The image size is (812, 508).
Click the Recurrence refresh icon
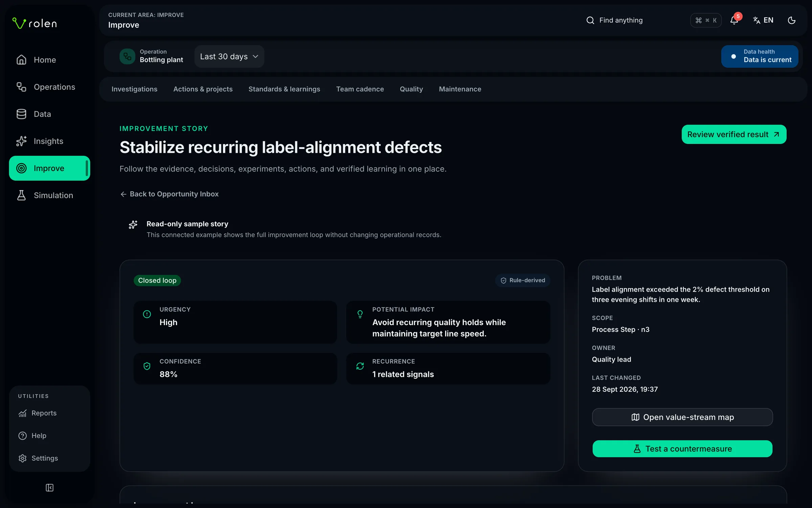click(x=360, y=366)
